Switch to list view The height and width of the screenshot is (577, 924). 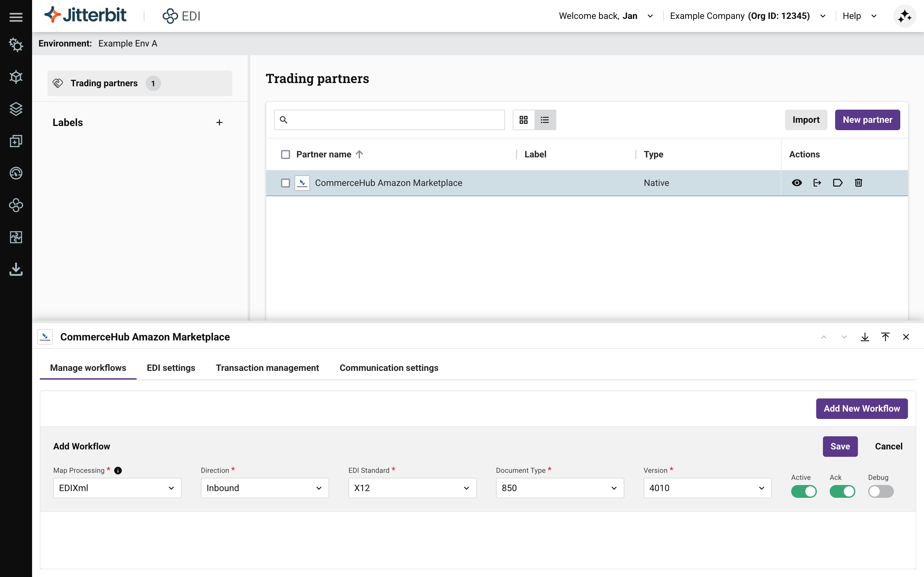pyautogui.click(x=545, y=120)
